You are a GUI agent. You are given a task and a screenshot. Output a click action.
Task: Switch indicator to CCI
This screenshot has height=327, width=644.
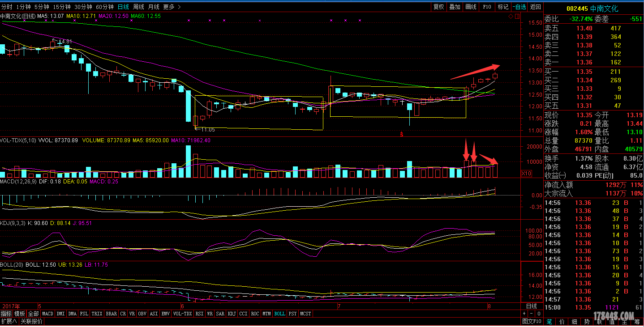click(x=243, y=314)
